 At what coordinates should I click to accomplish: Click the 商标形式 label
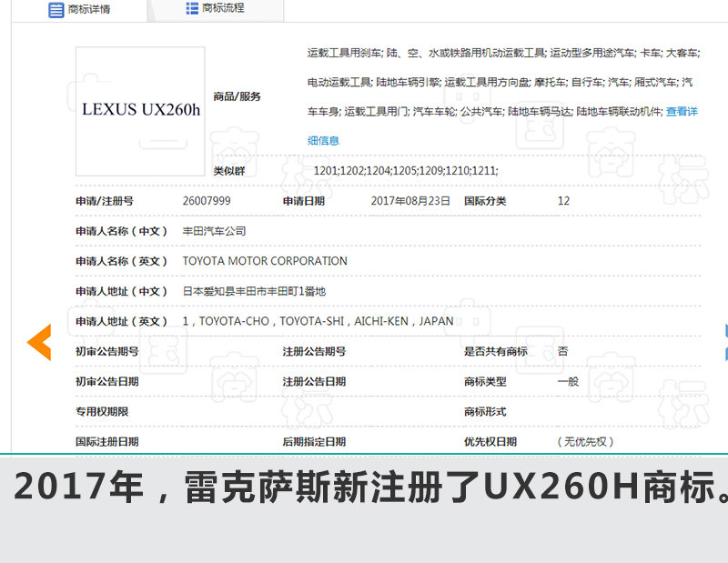[485, 412]
